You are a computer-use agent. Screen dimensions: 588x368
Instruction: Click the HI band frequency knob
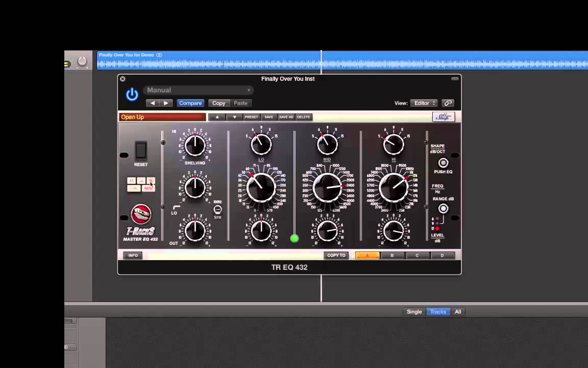point(394,188)
